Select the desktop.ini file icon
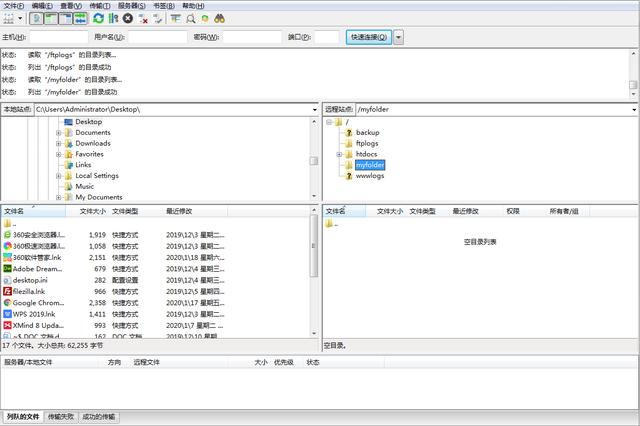The width and height of the screenshot is (640, 426). (x=7, y=280)
